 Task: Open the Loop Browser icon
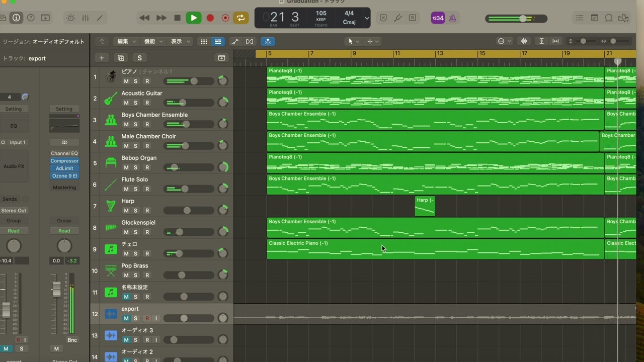[609, 18]
